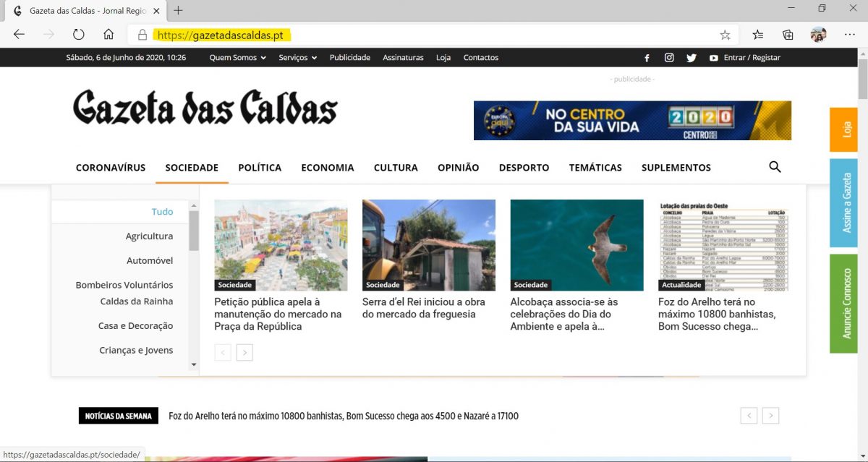This screenshot has width=868, height=462.
Task: Expand the Serviços dropdown menu
Action: [297, 58]
